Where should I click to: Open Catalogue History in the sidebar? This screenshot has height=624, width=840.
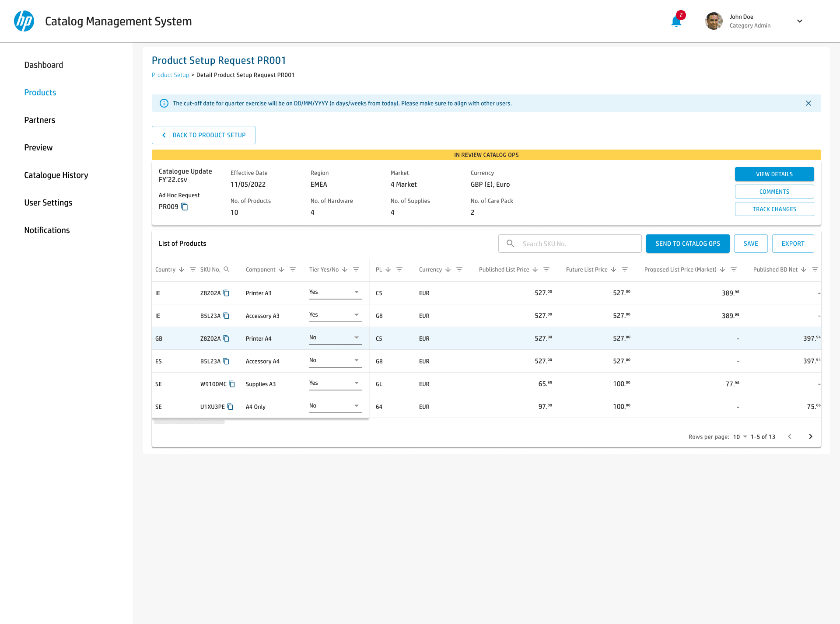[x=56, y=175]
